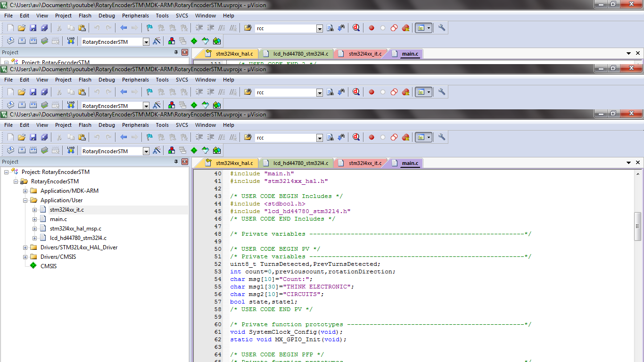Open Configuration wrench icon in lowest toolbar
Screen dimensions: 644x362
click(x=442, y=137)
